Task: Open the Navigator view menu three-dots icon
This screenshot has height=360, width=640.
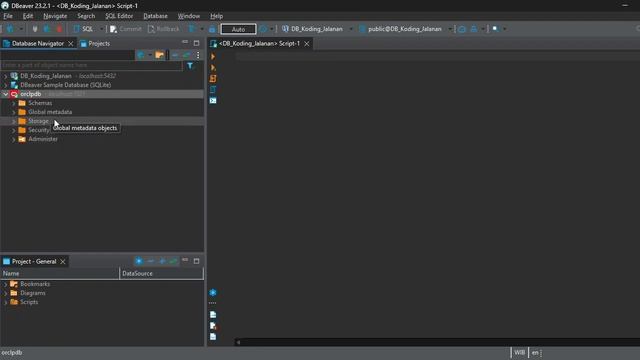Action: [x=198, y=55]
